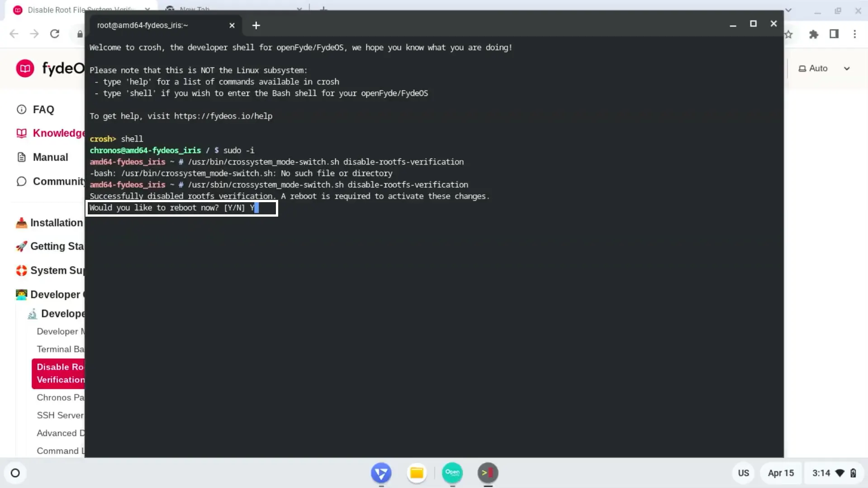Screen dimensions: 868x488
Task: Launch the Open app from the shelf
Action: 452,473
